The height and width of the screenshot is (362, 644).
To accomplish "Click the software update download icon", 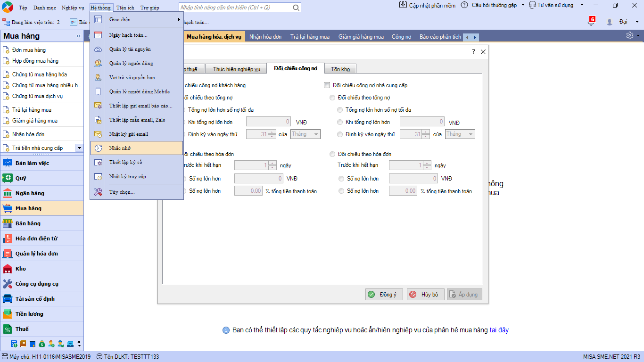I will point(403,5).
